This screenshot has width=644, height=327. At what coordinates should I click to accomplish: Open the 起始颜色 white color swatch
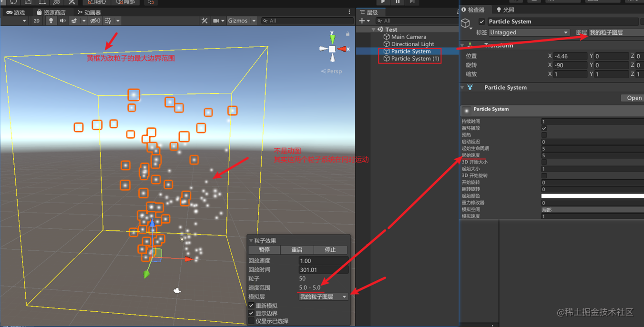[593, 196]
